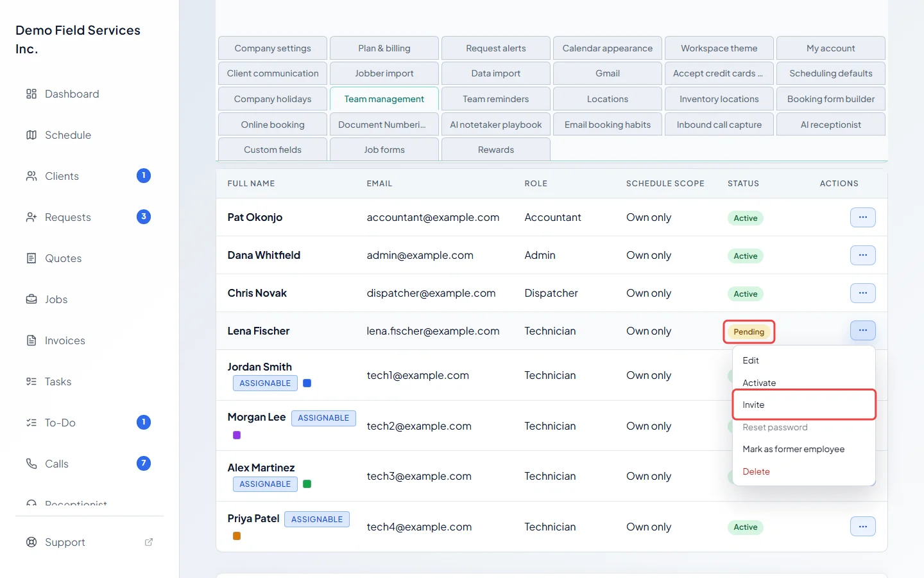This screenshot has width=924, height=578.
Task: Switch to Company settings tab
Action: pos(273,48)
